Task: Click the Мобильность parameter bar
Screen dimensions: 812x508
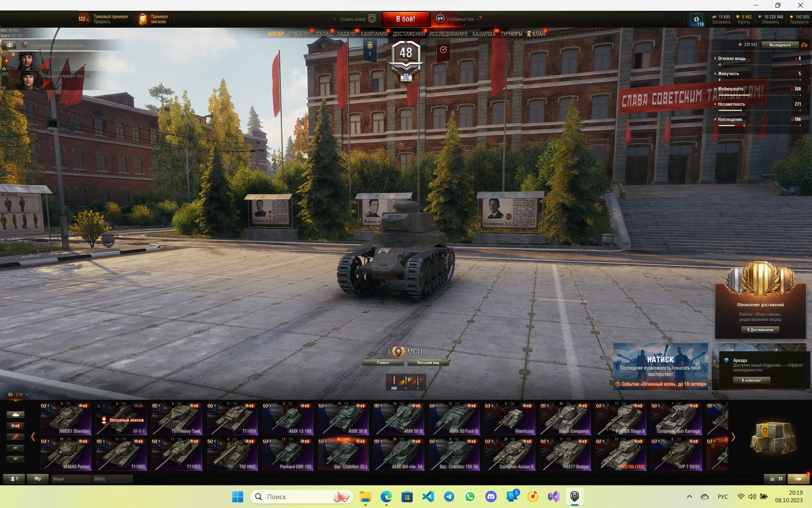Action: [x=759, y=95]
